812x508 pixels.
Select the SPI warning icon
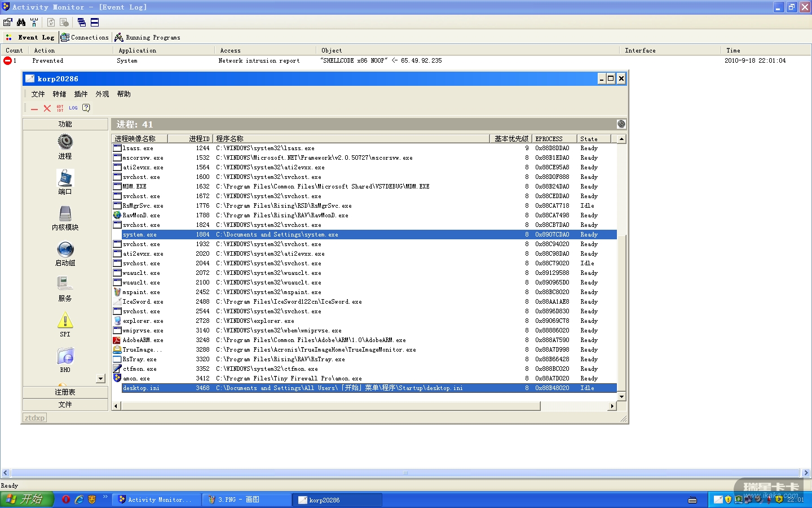(x=65, y=321)
